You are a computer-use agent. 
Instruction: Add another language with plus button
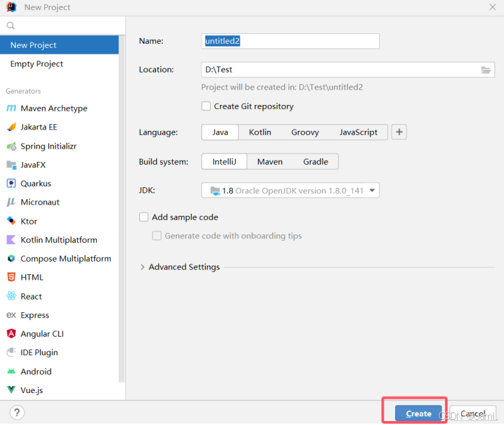tap(399, 132)
